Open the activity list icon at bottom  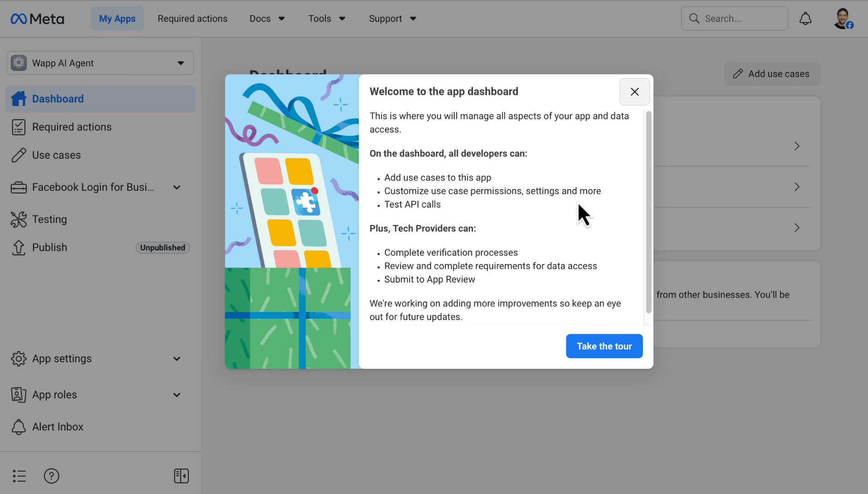19,476
